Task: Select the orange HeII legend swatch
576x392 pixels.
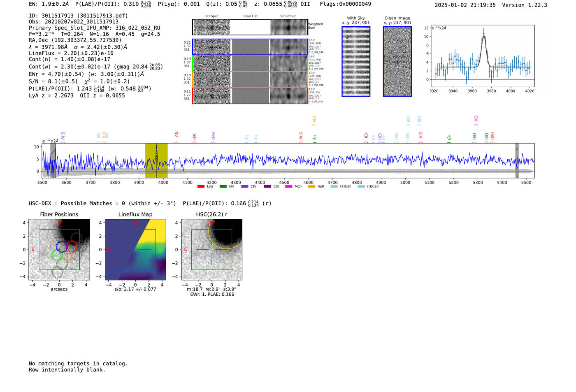Action: pos(311,186)
